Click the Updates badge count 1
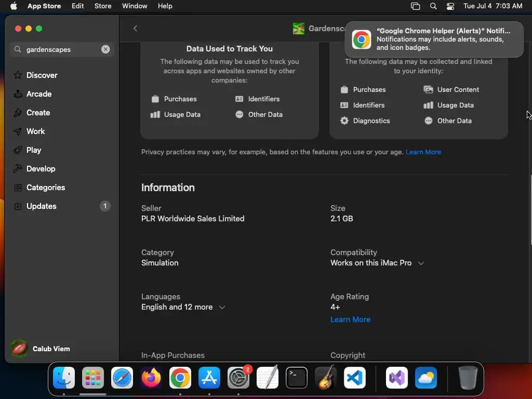Viewport: 532px width, 399px height. point(105,206)
